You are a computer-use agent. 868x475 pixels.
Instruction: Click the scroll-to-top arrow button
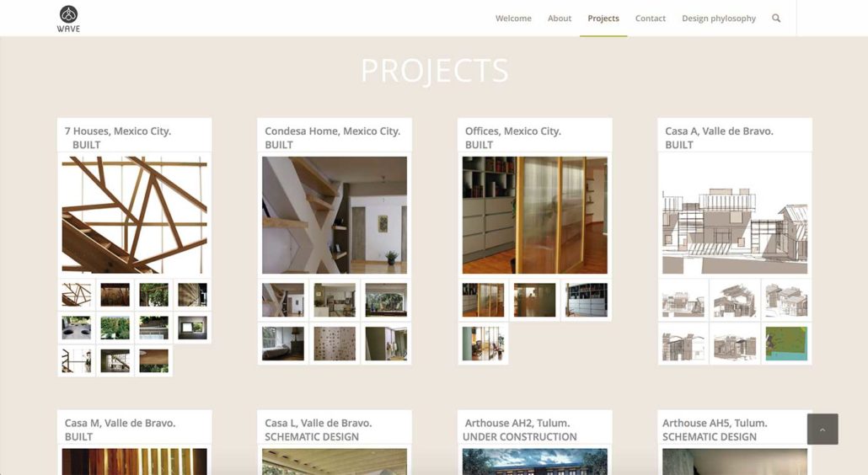point(822,430)
